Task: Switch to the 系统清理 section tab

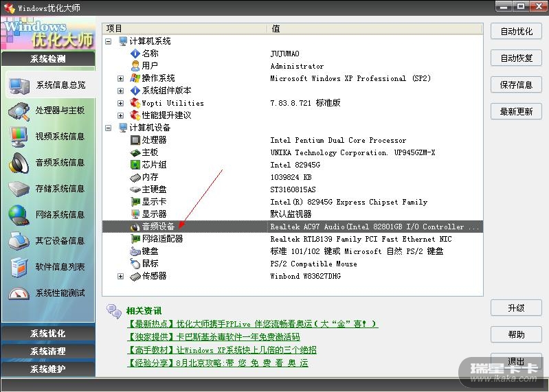Action: 48,351
